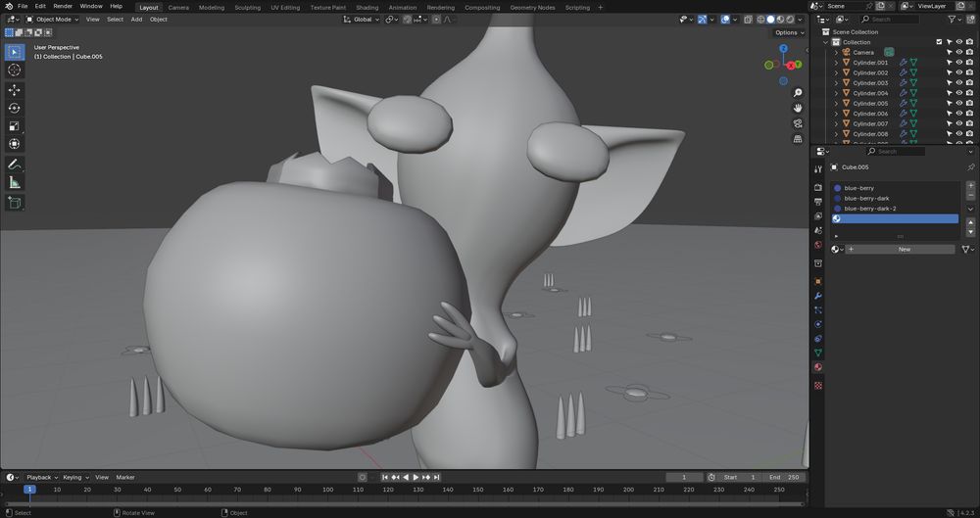Open the Render properties tab
The height and width of the screenshot is (518, 980).
(x=818, y=187)
